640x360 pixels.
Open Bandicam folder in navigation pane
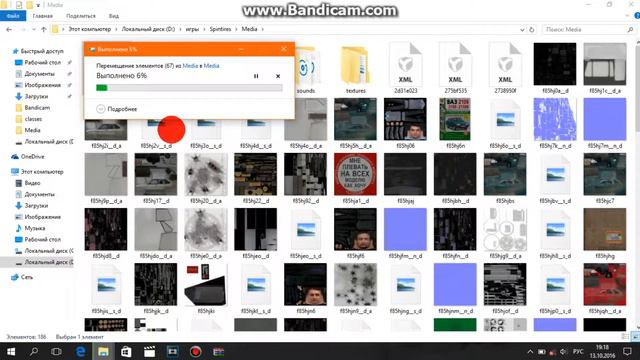[37, 108]
